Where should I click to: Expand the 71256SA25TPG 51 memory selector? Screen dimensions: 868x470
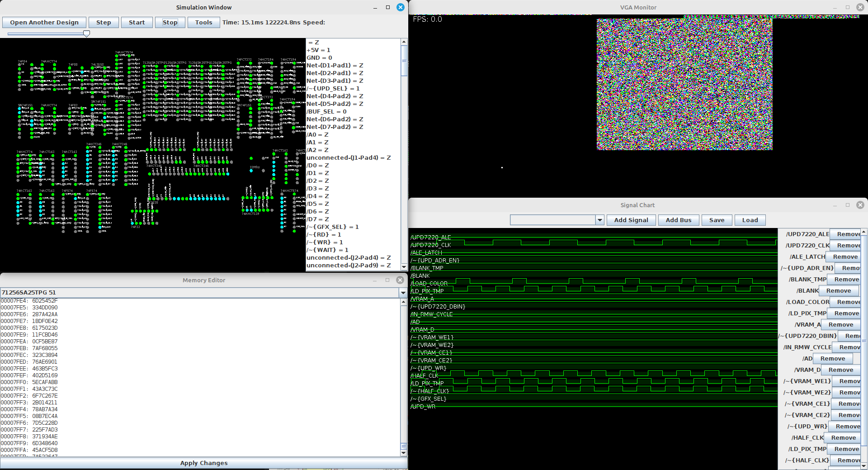(403, 293)
